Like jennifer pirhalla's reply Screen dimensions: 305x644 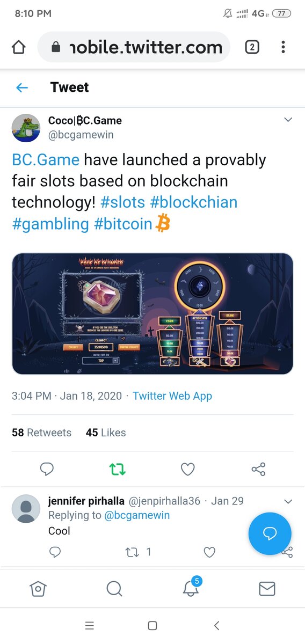tap(209, 552)
